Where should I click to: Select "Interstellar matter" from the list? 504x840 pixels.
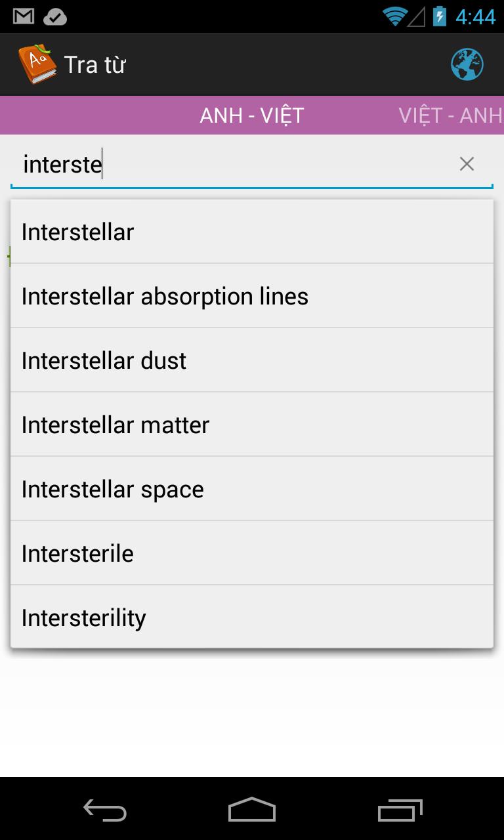pos(252,425)
